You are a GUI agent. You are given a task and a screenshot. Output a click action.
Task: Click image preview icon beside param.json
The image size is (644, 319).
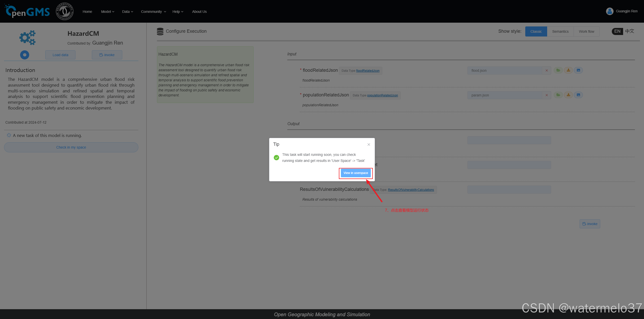point(578,95)
